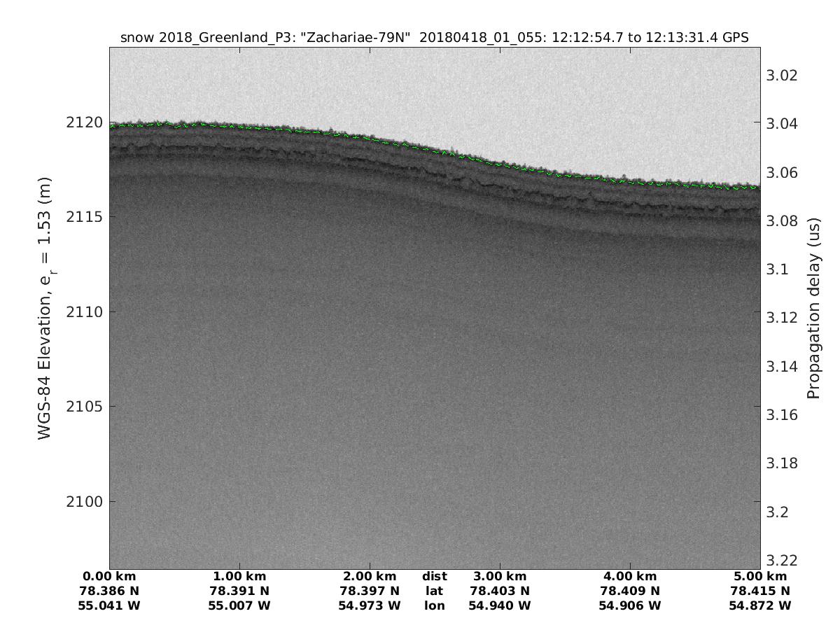
Task: Select the "Propagation delay (us)" axis label
Action: (x=813, y=309)
